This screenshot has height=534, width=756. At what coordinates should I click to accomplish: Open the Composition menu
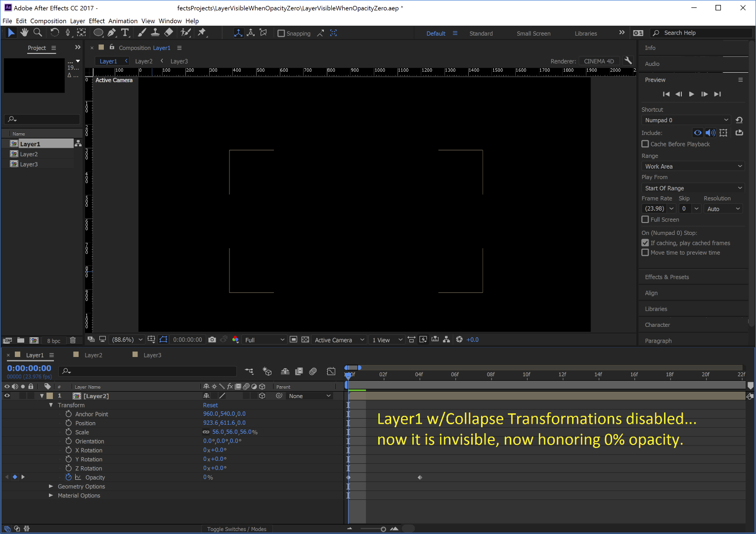[x=48, y=21]
